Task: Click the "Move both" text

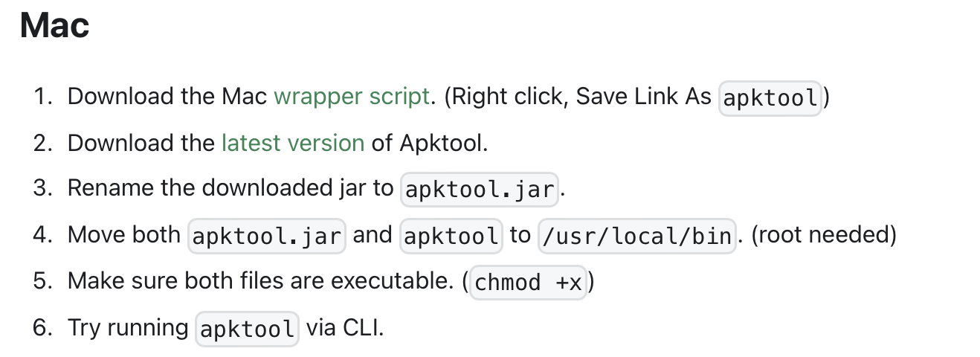Action: click(124, 235)
